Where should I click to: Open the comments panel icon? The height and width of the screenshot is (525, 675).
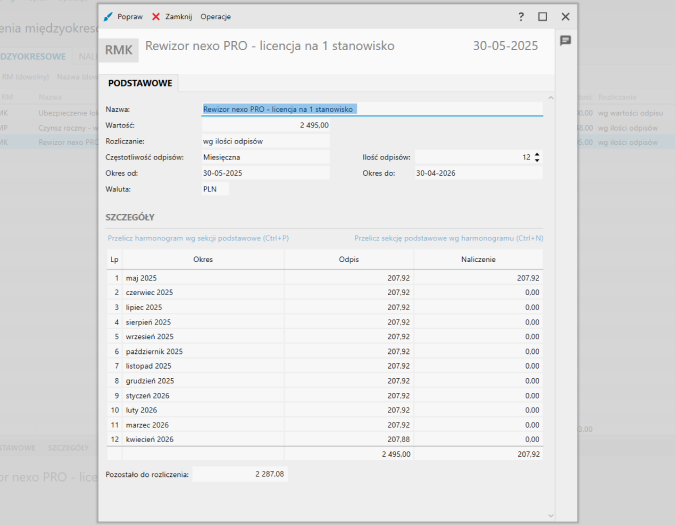click(565, 40)
